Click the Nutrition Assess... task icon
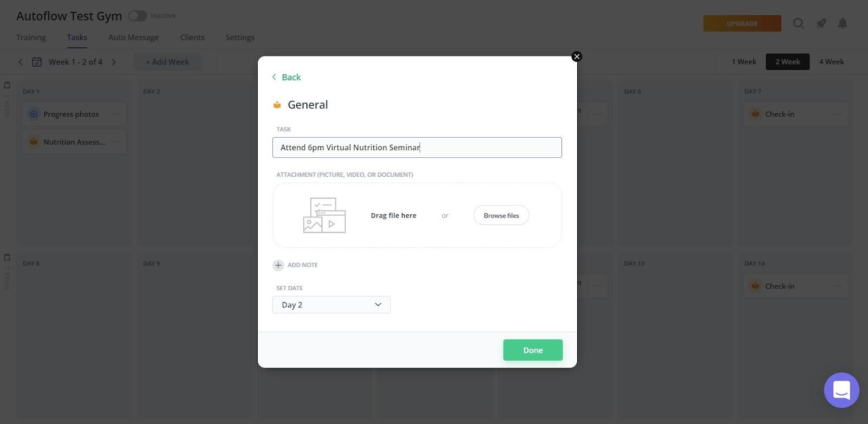 34,142
